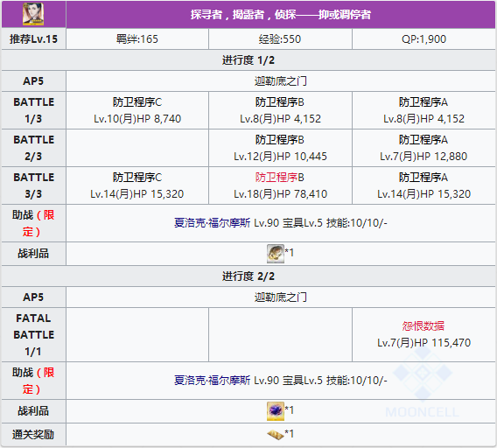Screen dimensions: 497x448
Task: Click Lv.14(月)HP 15,320 under BATTLE 3/3 防卫程序A
Action: click(x=423, y=194)
